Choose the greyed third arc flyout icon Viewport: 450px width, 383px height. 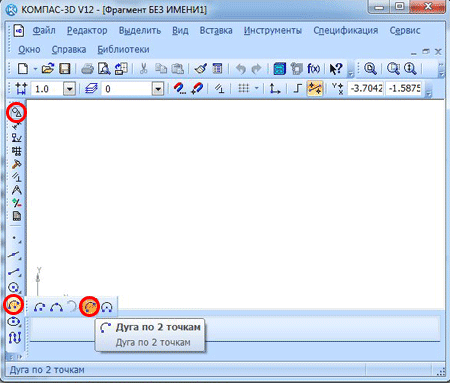tap(72, 306)
